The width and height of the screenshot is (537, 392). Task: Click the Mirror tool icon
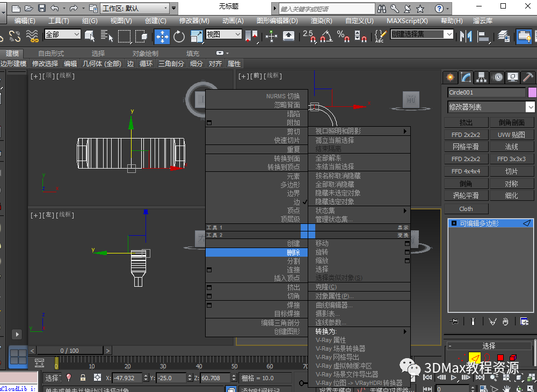[466, 36]
